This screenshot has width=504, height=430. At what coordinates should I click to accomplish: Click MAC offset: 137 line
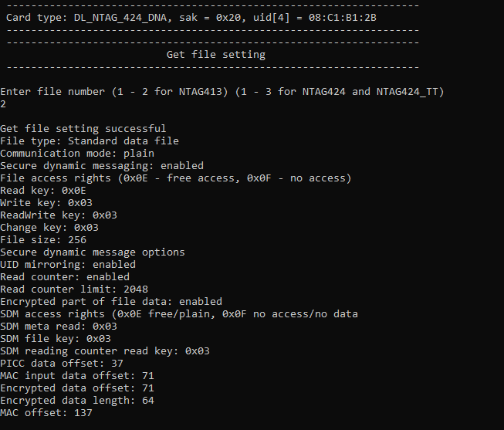[x=46, y=413]
